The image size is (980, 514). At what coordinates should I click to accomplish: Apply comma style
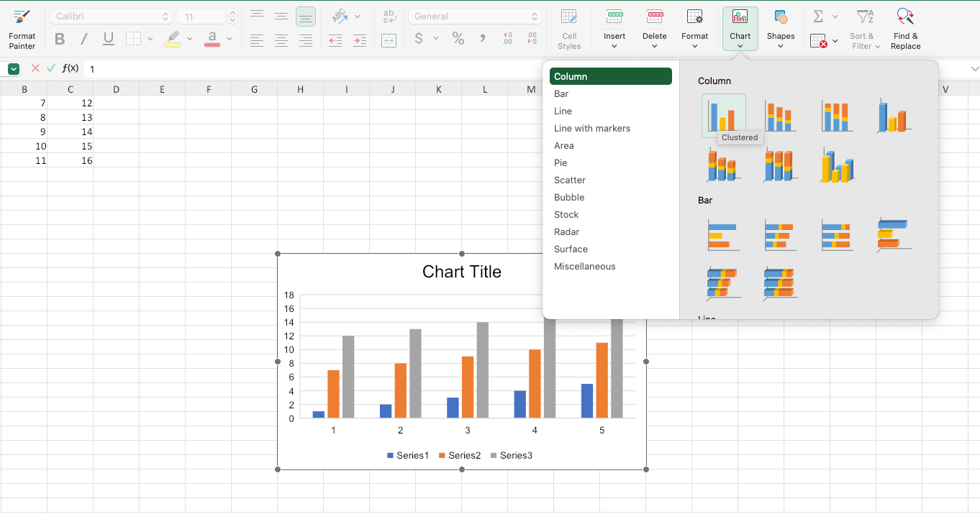click(483, 40)
